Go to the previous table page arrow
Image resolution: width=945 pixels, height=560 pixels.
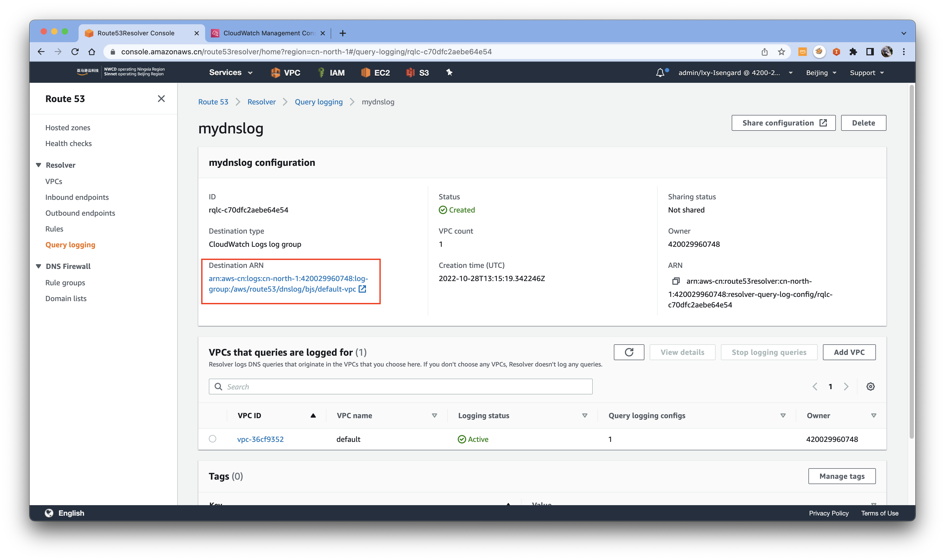point(815,387)
